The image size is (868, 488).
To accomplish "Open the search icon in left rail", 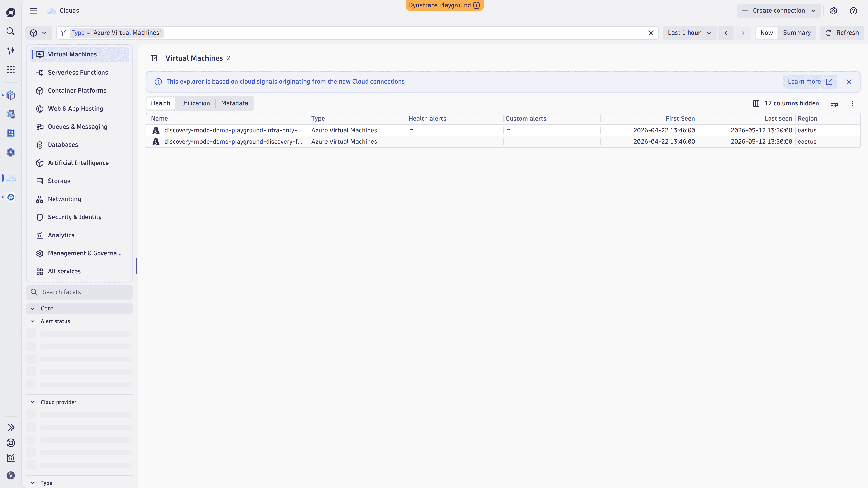I will 11,32.
